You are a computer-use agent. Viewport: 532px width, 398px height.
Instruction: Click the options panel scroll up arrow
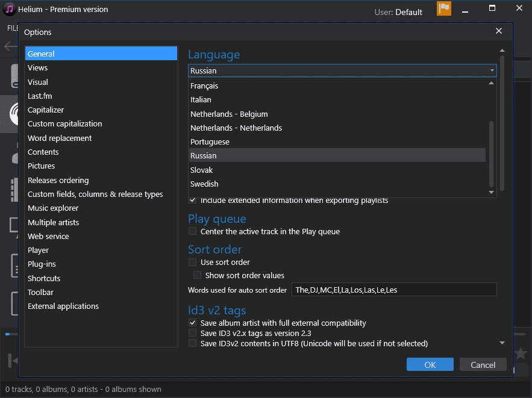click(x=502, y=51)
